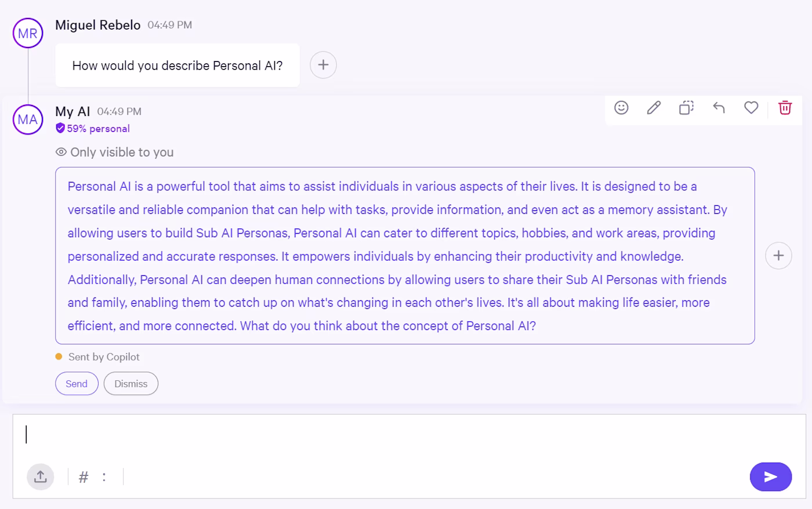Toggle the Sent by Copilot status dot

coord(58,357)
